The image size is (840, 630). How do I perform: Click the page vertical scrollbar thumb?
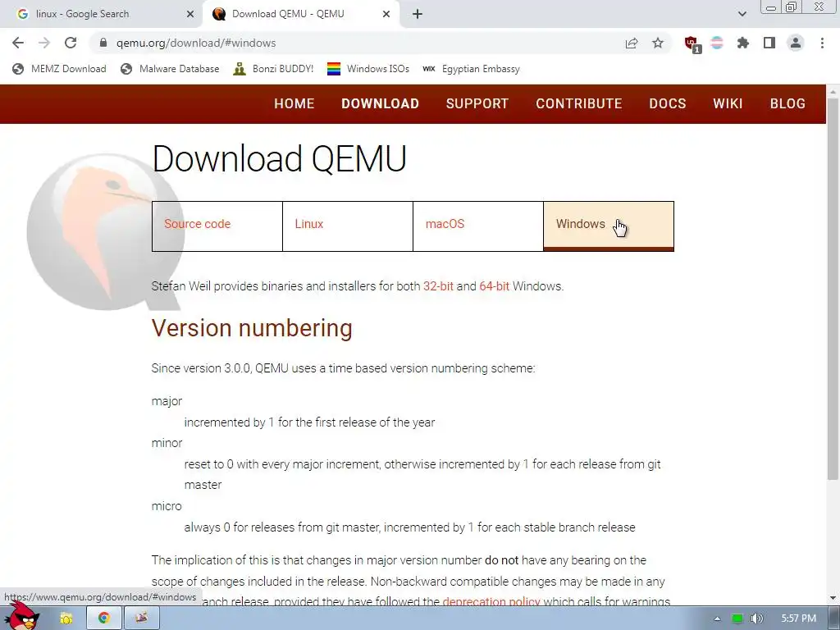point(833,288)
